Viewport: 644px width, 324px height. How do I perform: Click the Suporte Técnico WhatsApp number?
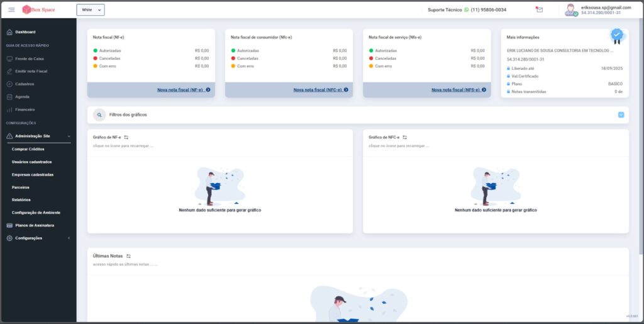click(x=489, y=10)
